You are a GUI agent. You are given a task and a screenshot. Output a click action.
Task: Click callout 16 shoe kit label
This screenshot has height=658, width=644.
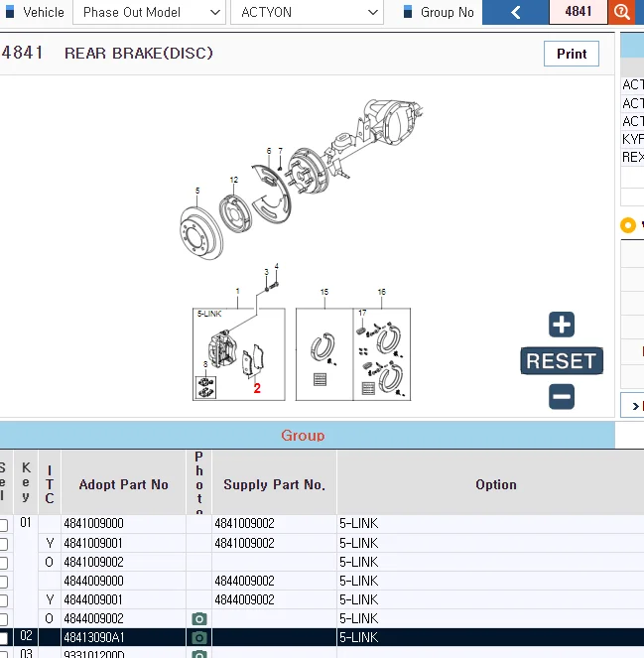tap(381, 292)
